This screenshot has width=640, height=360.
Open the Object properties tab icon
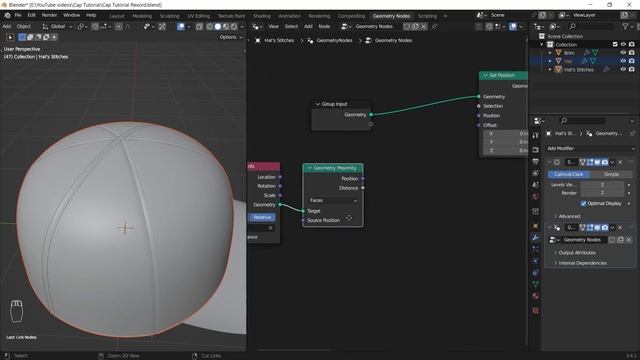[536, 226]
